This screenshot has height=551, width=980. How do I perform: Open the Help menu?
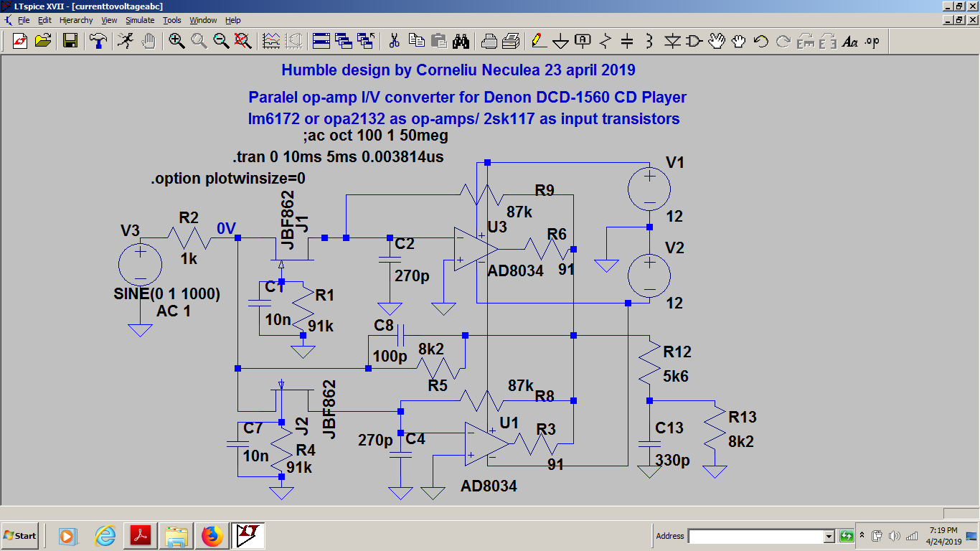[x=233, y=20]
